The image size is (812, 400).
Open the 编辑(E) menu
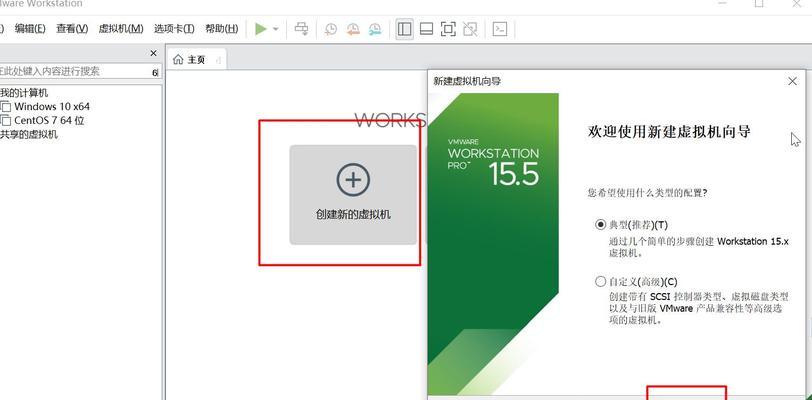point(30,28)
